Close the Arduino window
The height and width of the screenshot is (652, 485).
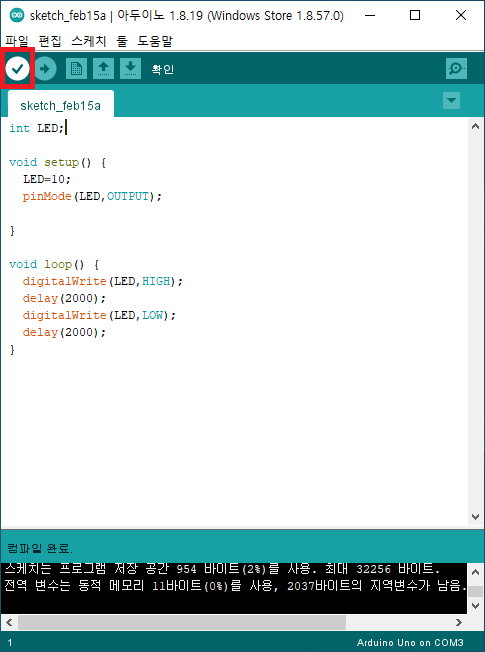coord(461,15)
